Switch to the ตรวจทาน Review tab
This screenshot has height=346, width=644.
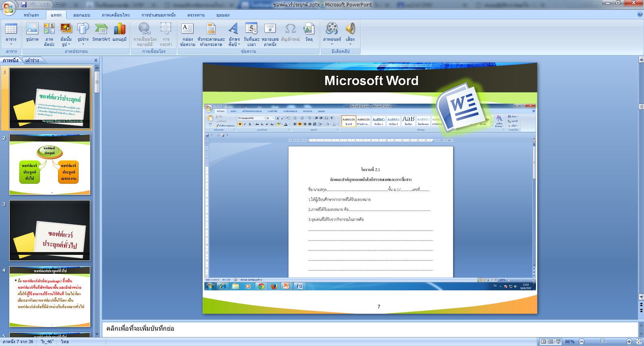[196, 15]
